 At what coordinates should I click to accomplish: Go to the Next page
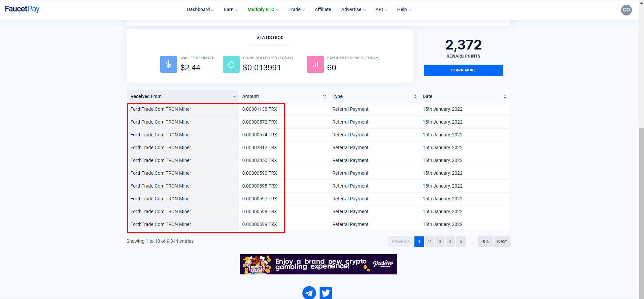(x=502, y=241)
